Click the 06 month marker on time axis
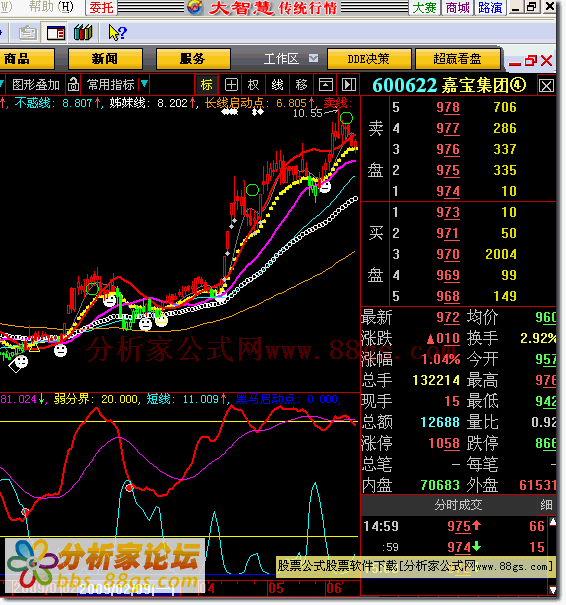Viewport: 566px width, 605px height. coord(334,588)
